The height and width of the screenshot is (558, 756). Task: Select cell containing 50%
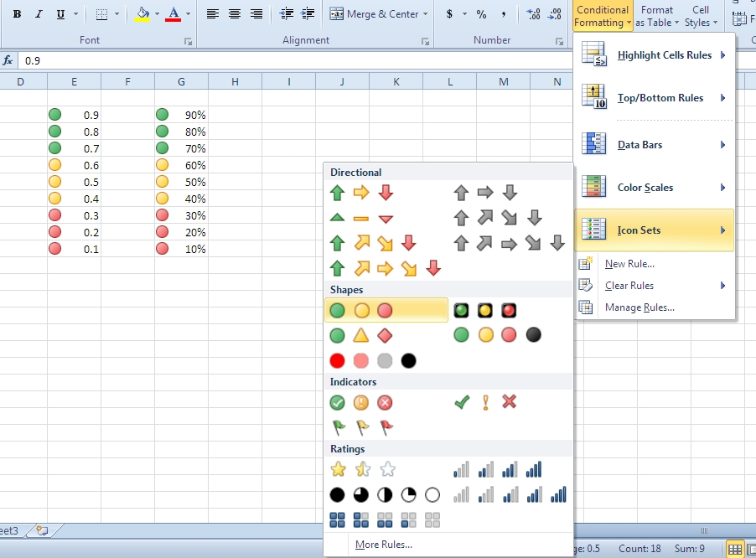coord(181,182)
